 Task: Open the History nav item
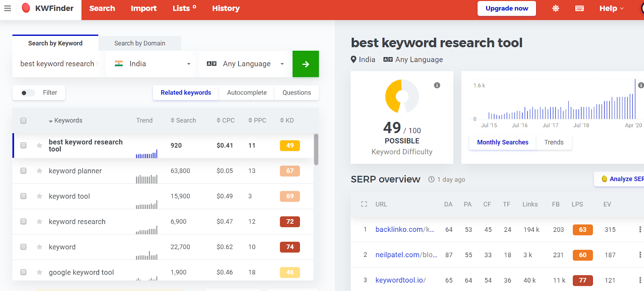226,8
